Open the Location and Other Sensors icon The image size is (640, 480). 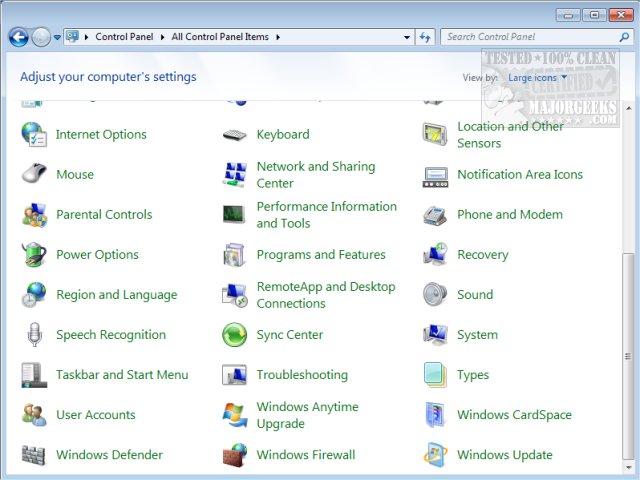(x=435, y=134)
